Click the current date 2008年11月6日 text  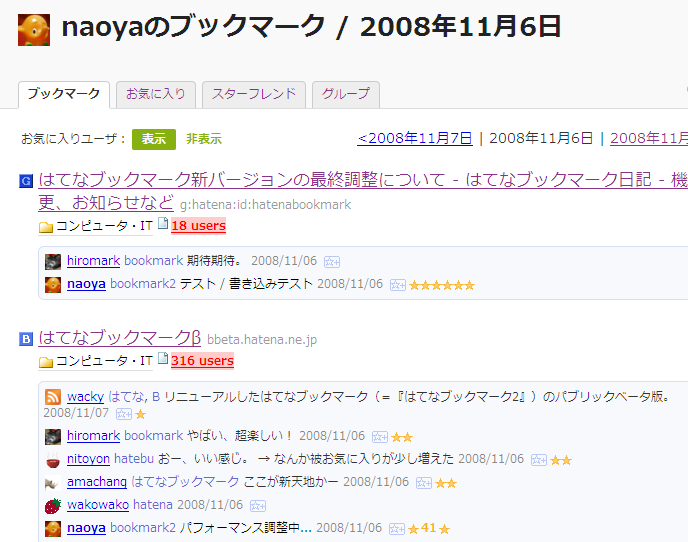(x=541, y=138)
